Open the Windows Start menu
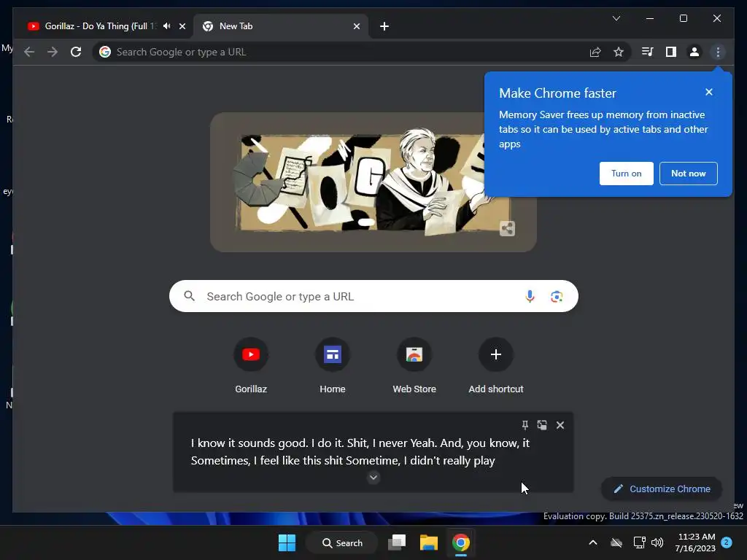The height and width of the screenshot is (560, 747). click(x=287, y=542)
